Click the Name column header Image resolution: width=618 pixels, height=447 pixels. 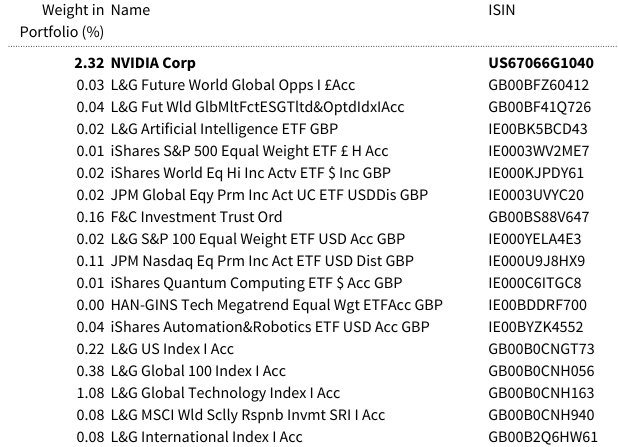click(130, 10)
